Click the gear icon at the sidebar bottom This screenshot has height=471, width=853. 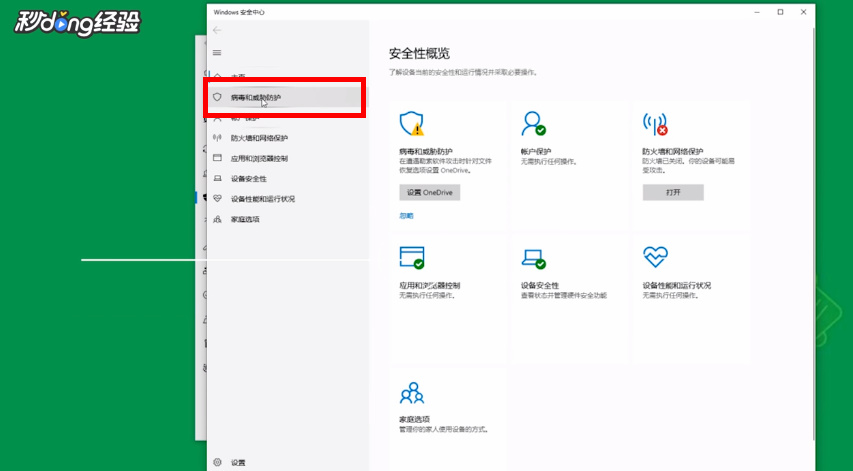217,462
